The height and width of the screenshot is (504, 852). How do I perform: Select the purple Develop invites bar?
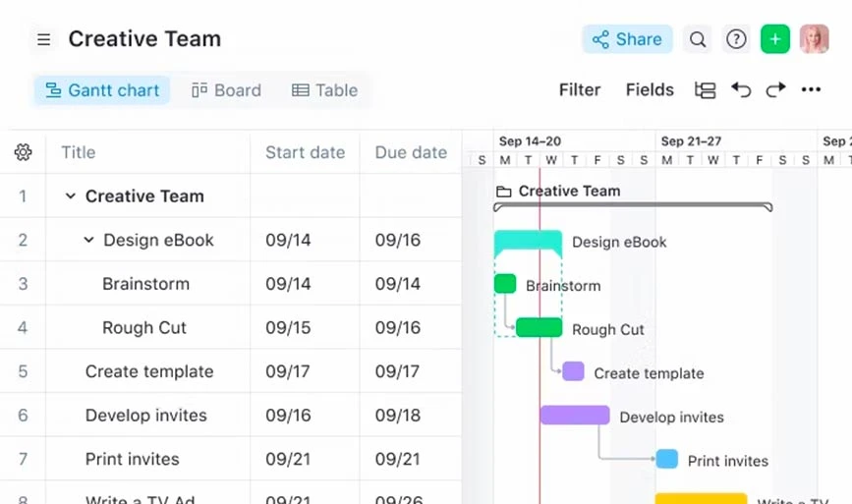tap(575, 416)
